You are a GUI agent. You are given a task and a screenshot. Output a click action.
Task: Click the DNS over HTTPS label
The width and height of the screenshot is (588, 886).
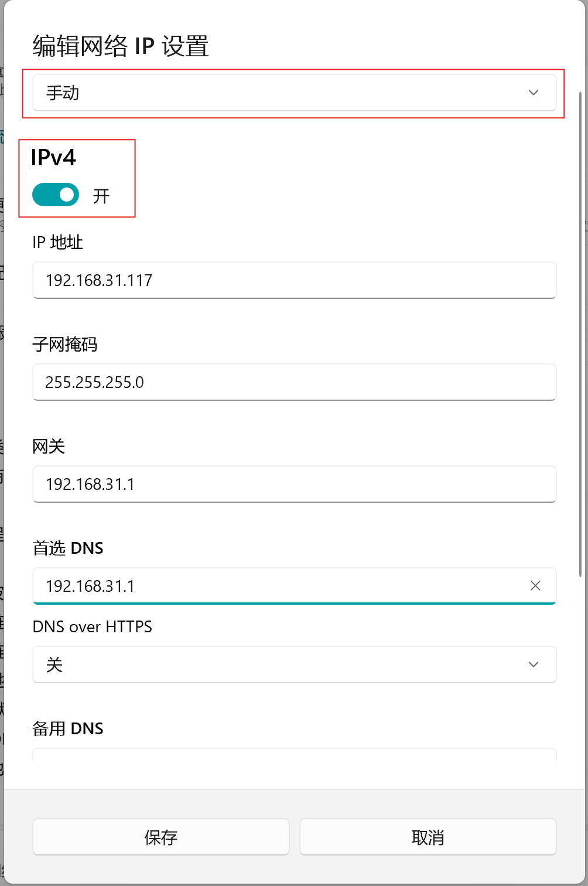coord(93,626)
